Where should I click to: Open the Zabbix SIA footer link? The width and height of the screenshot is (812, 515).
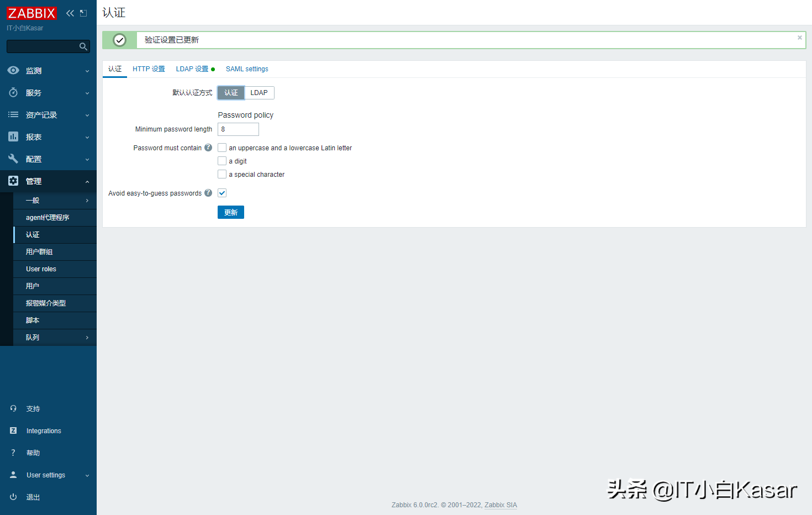pyautogui.click(x=500, y=505)
